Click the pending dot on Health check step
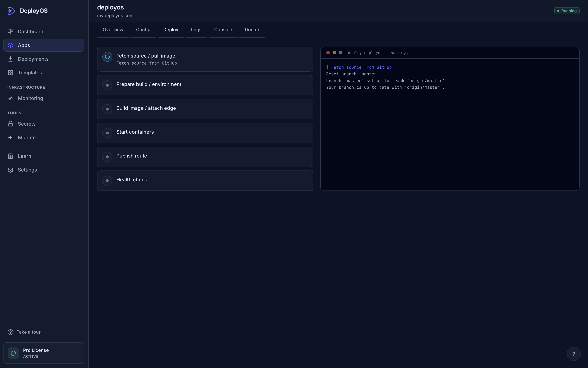This screenshot has height=368, width=588. (107, 181)
